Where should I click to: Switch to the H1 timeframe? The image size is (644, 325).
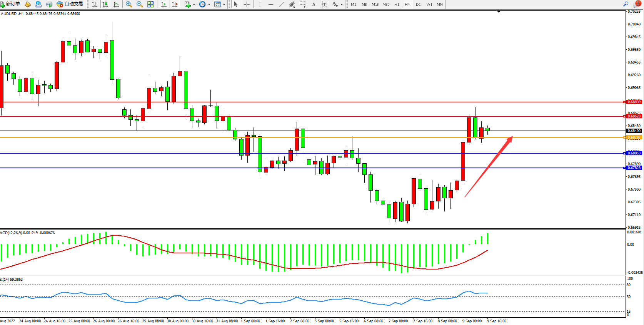(x=397, y=4)
